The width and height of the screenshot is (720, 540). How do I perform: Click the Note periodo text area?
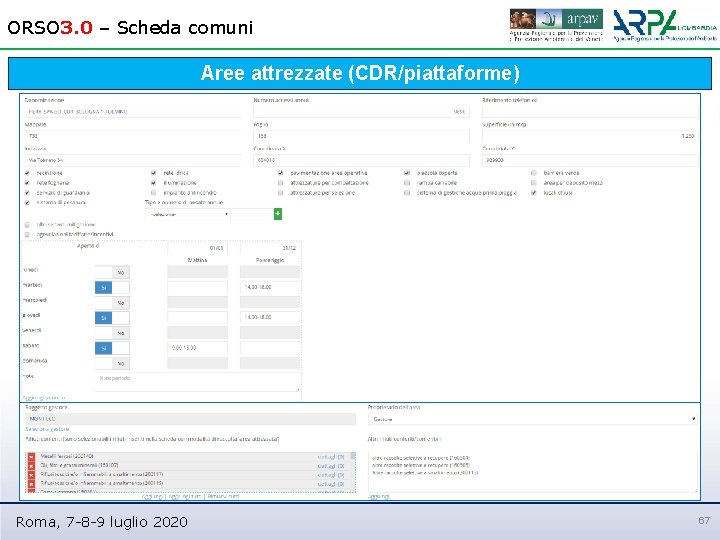197,382
